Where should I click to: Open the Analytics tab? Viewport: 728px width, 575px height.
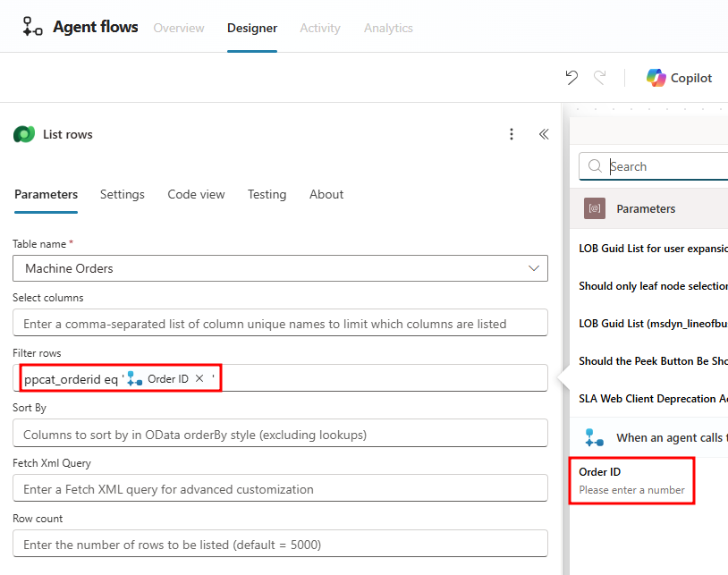tap(388, 28)
